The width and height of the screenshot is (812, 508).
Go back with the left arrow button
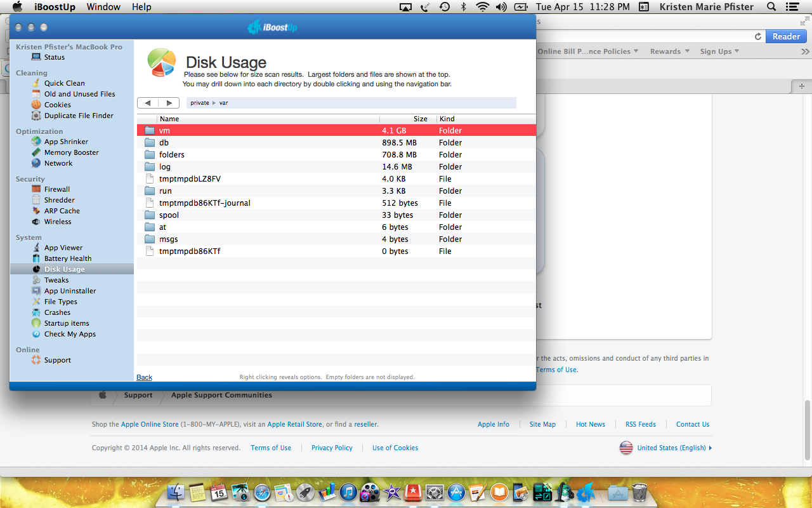tap(148, 103)
